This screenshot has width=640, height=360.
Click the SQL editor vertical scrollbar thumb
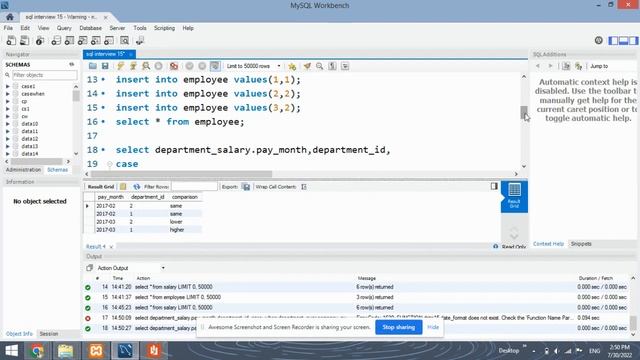coord(524,112)
